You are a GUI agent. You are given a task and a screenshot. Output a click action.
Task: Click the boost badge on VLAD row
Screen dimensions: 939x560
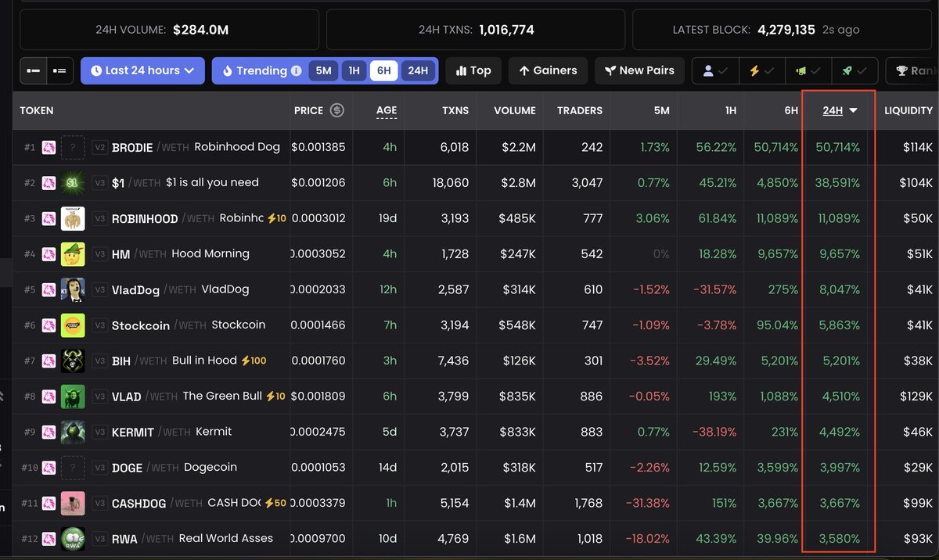(275, 397)
